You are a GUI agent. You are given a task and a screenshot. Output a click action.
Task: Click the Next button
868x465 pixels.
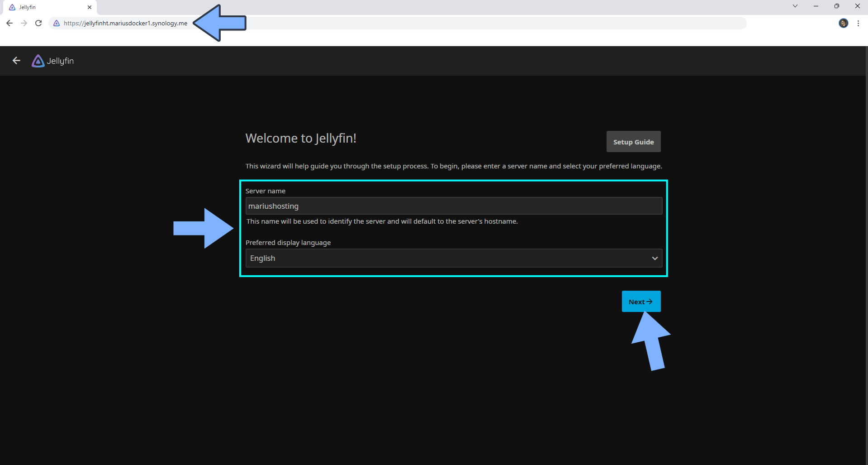[x=641, y=302]
